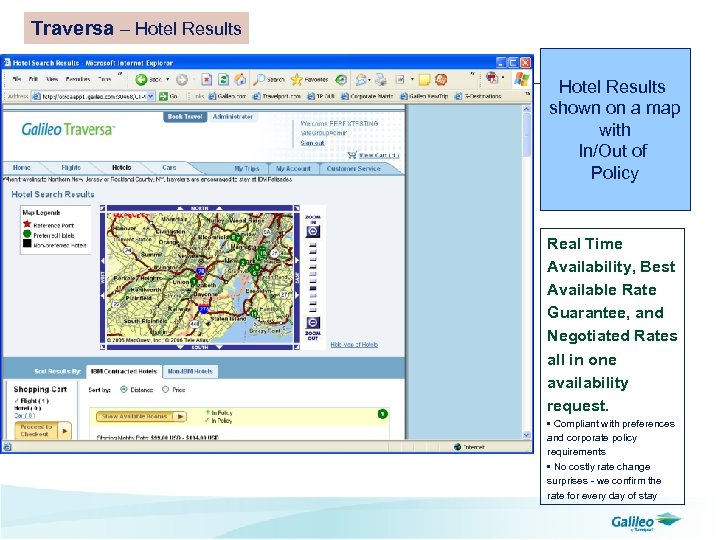Click the map bottom-left corner pan icon
720x540 pixels.
(x=103, y=347)
